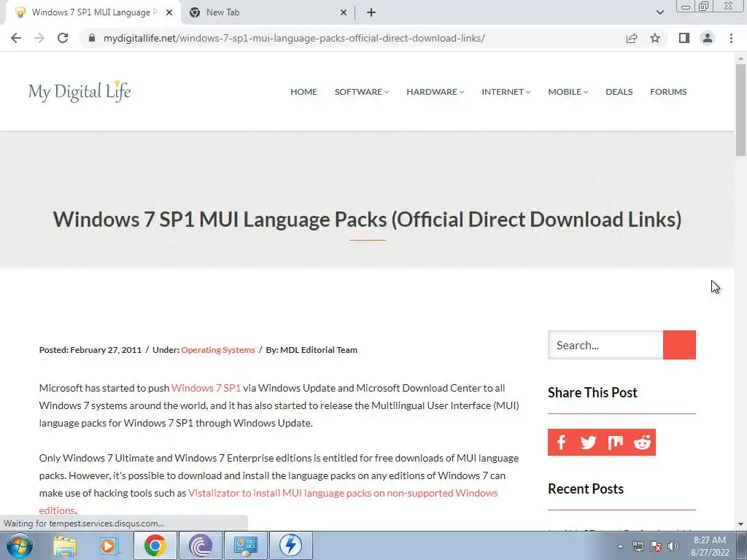
Task: Open Action Center flag icon
Action: (656, 546)
